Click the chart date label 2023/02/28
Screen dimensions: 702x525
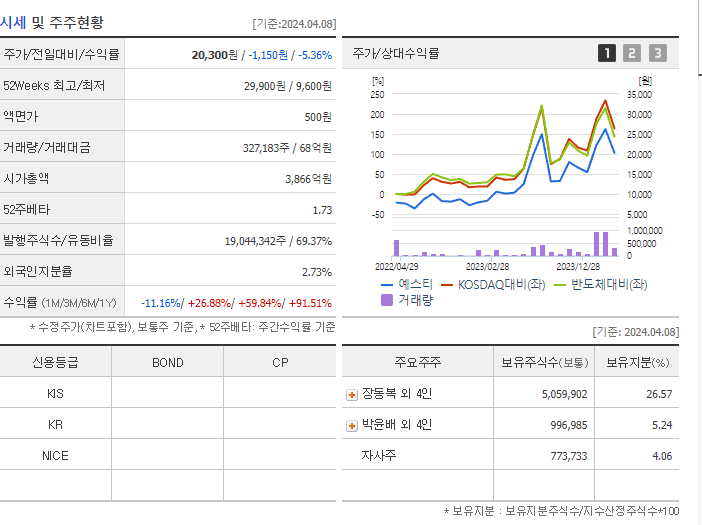coord(487,267)
